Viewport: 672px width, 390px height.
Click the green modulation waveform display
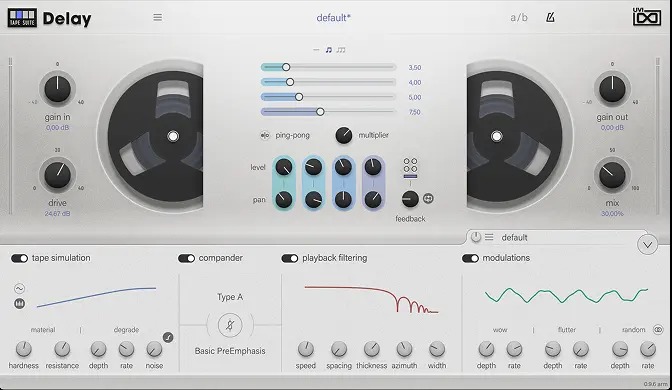pos(566,295)
